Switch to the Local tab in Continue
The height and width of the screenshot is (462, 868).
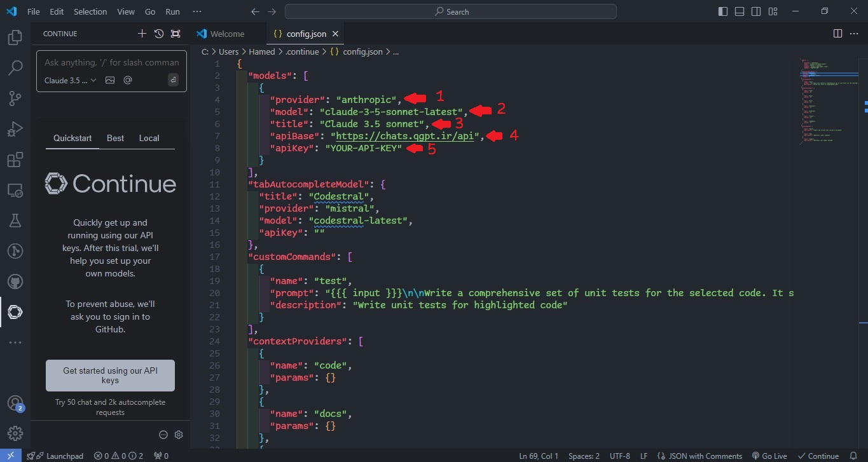pos(149,138)
